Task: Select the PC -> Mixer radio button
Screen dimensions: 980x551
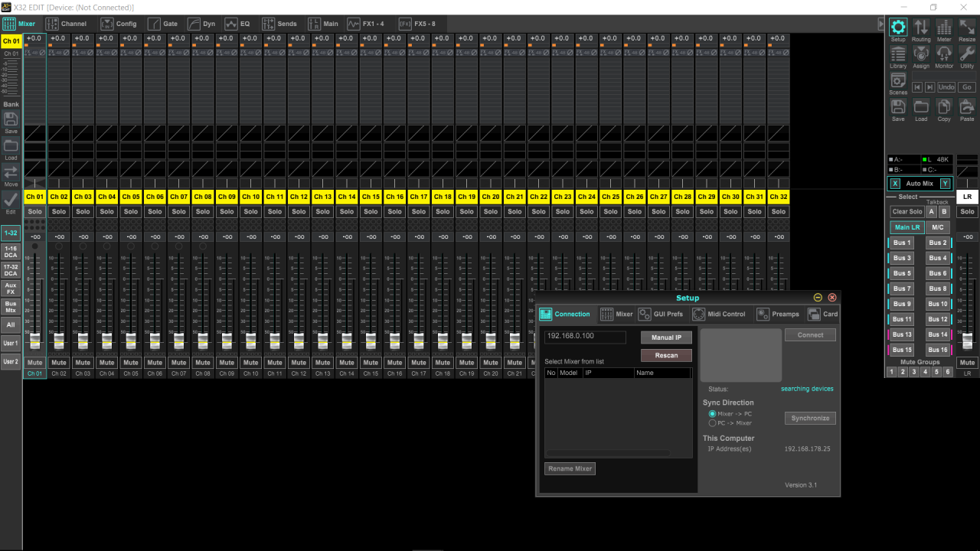Action: [712, 423]
